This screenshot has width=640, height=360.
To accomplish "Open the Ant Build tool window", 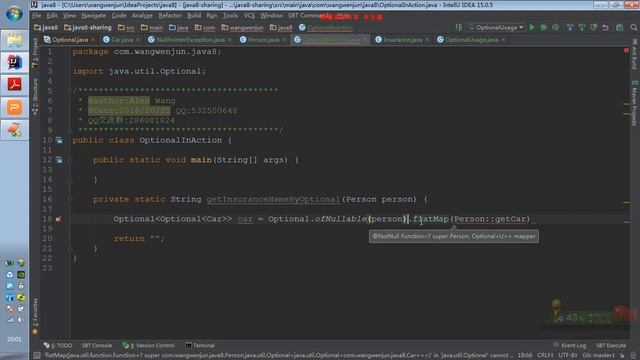I will [x=634, y=54].
